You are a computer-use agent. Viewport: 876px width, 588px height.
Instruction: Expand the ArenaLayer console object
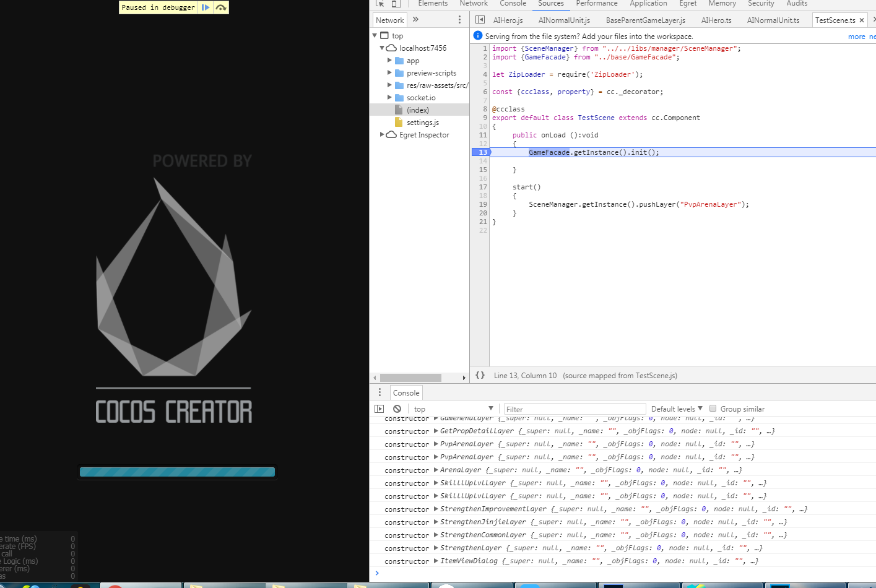click(x=436, y=470)
